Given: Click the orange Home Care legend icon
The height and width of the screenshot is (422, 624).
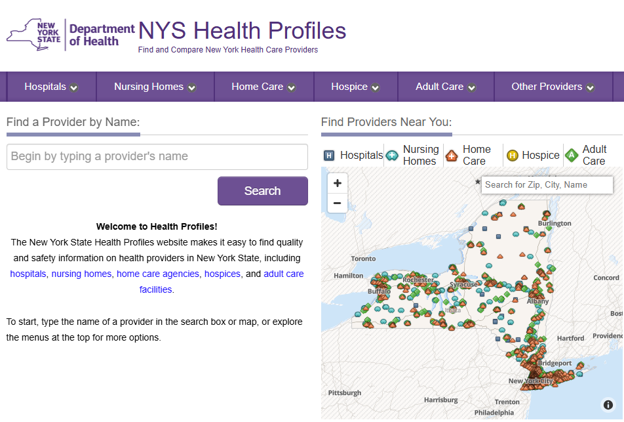Looking at the screenshot, I should pos(451,155).
